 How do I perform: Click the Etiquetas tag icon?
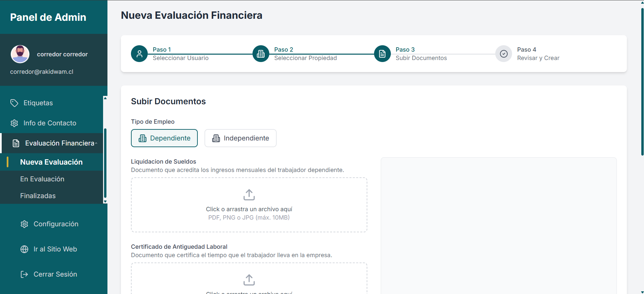click(14, 103)
